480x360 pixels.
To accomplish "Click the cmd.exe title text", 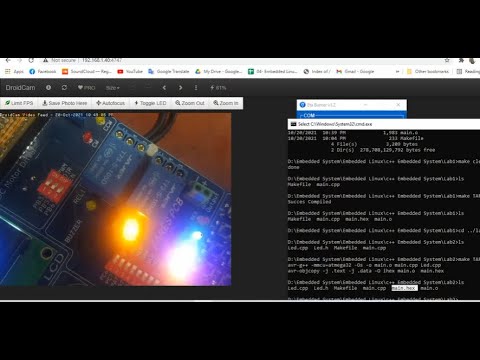I will [335, 124].
